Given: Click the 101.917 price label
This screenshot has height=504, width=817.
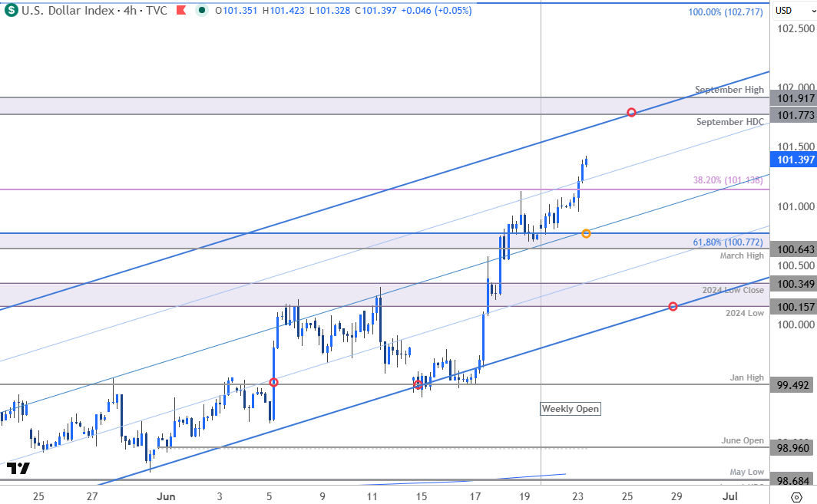Looking at the screenshot, I should (x=793, y=98).
